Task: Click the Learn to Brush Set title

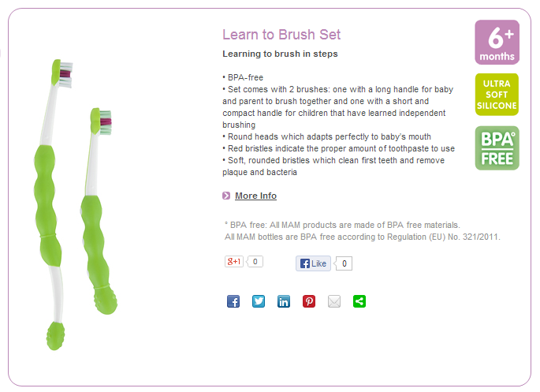Action: coord(281,35)
